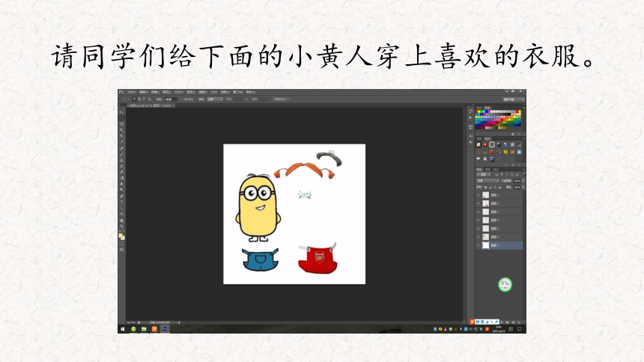Select the Blur tool
The image size is (644, 362).
[121, 184]
